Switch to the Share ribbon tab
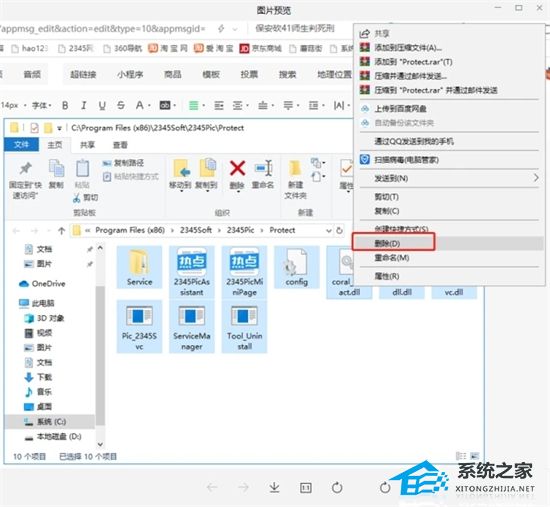550x507 pixels. 87,145
